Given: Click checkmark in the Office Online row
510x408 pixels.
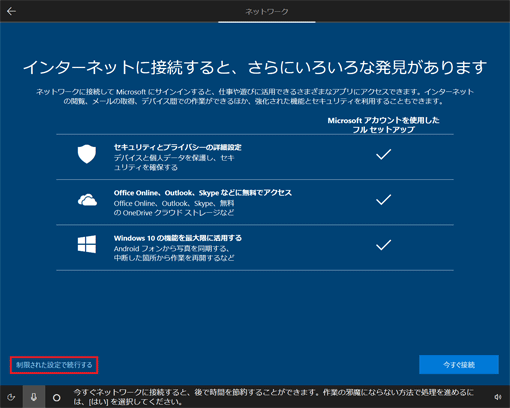Looking at the screenshot, I should 383,200.
